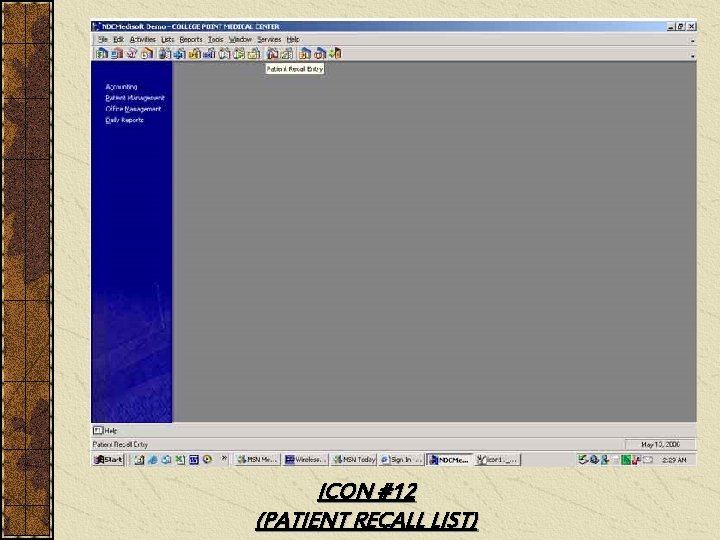Click the 2:29 AM system clock

[674, 460]
